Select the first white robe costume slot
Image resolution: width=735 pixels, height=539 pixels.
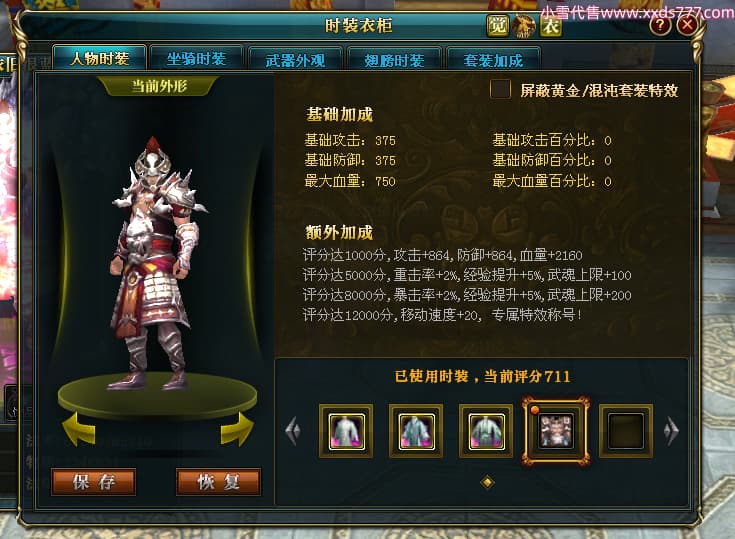coord(346,431)
